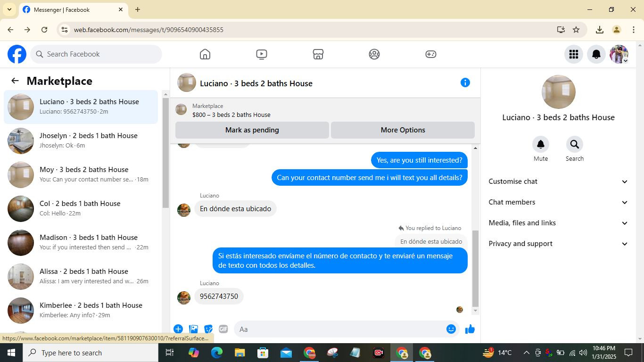This screenshot has width=644, height=362.
Task: Navigate back with browser back arrow
Action: coord(10,30)
